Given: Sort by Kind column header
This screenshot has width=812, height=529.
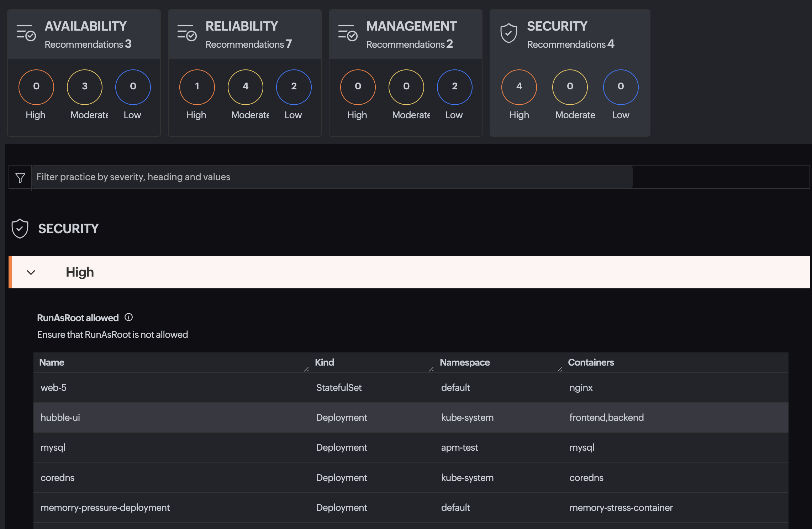Looking at the screenshot, I should click(x=325, y=362).
